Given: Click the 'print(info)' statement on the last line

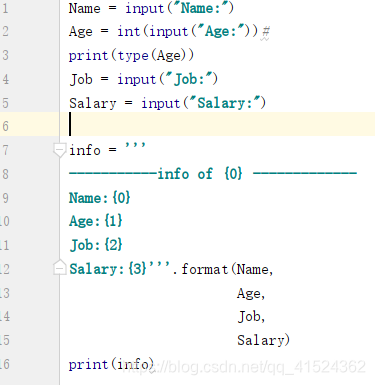Looking at the screenshot, I should tap(111, 364).
